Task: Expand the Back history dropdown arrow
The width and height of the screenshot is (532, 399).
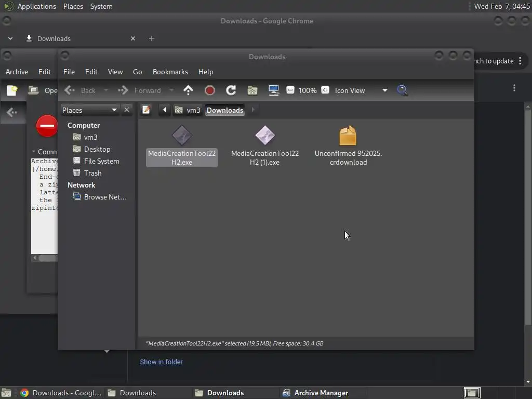Action: pyautogui.click(x=106, y=90)
